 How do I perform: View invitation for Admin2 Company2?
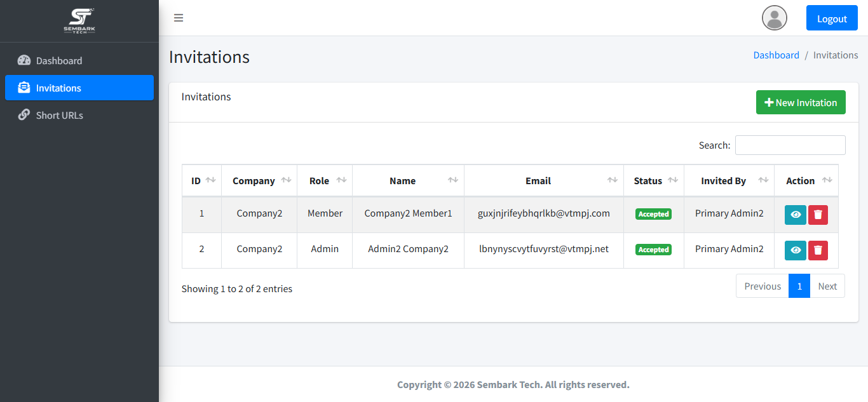(796, 250)
